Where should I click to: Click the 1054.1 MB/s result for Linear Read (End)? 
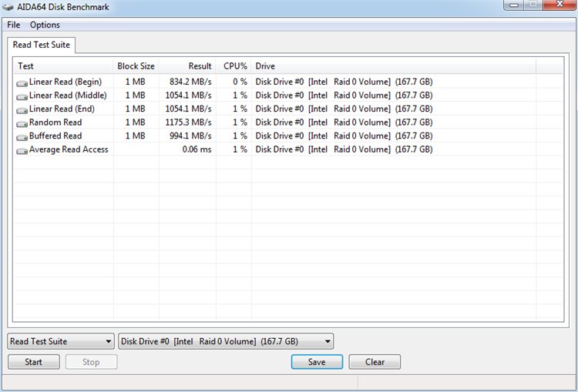pos(188,109)
